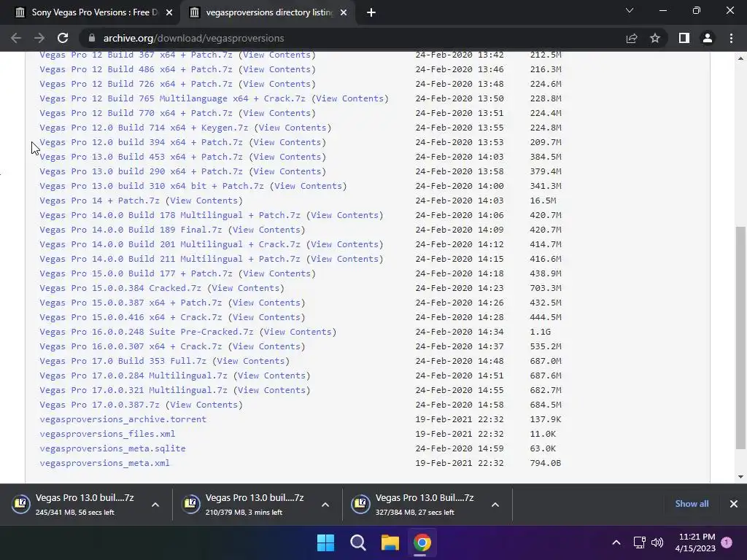
Task: Go back to the previous page
Action: pyautogui.click(x=16, y=38)
